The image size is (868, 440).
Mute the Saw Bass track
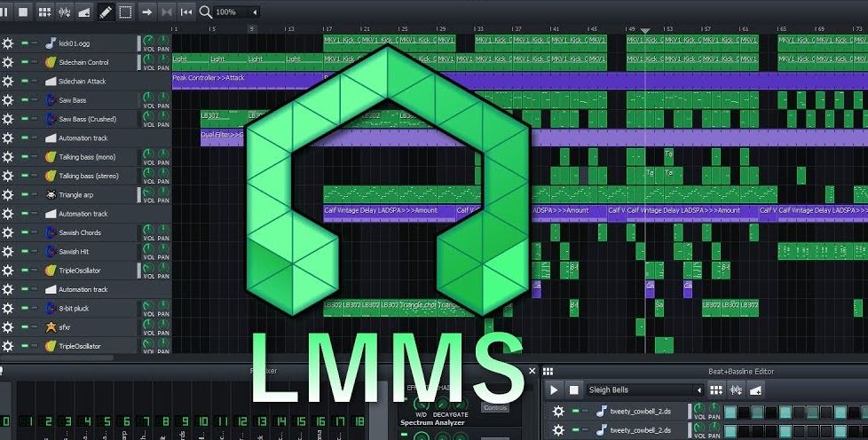(24, 100)
